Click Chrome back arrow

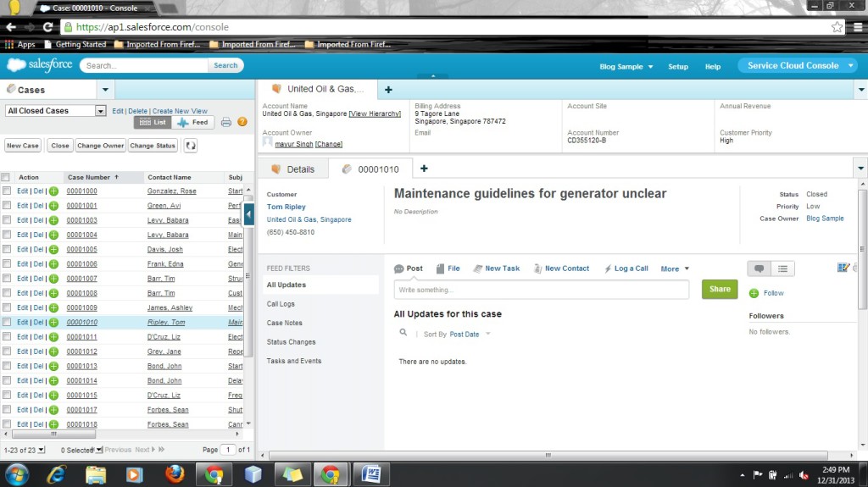pyautogui.click(x=11, y=26)
